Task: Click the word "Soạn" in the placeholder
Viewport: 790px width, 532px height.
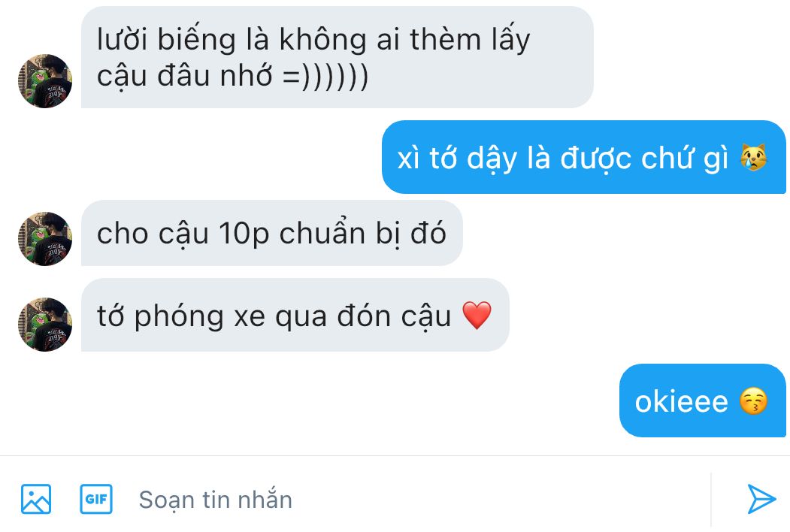Action: coord(167,500)
